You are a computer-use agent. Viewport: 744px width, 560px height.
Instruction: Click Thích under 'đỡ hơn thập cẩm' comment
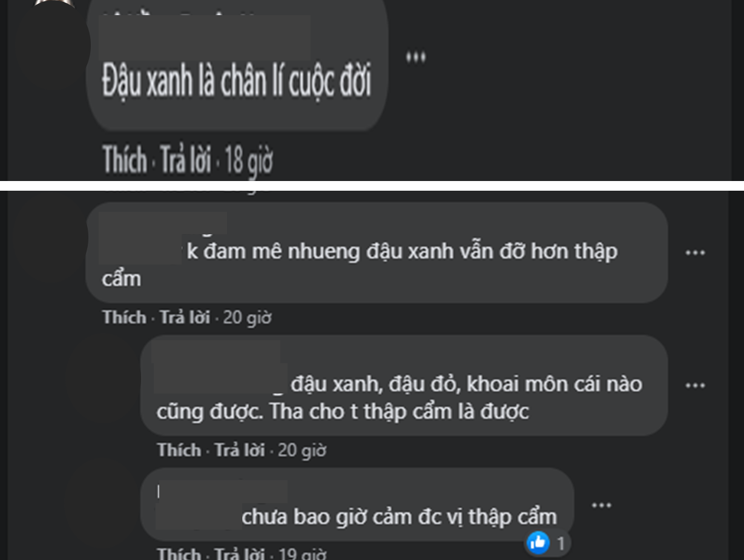125,317
